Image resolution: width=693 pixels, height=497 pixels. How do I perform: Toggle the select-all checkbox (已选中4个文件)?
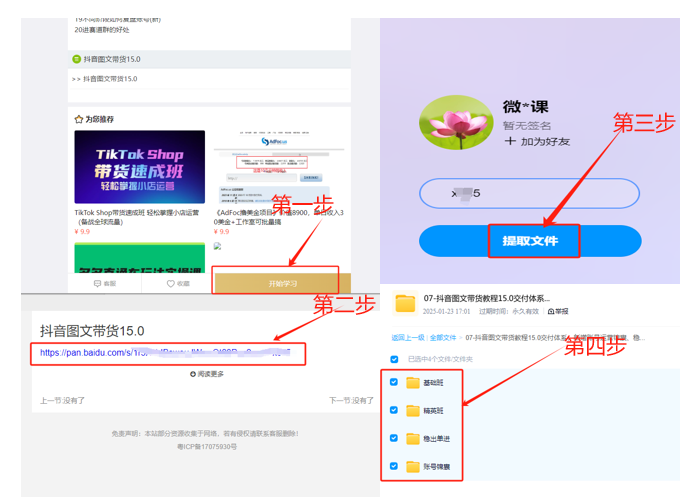coord(394,359)
